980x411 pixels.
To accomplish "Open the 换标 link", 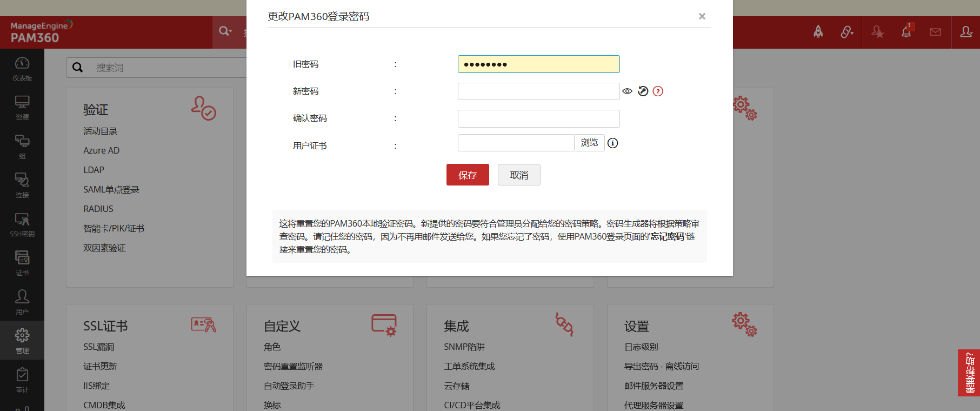I will 272,405.
